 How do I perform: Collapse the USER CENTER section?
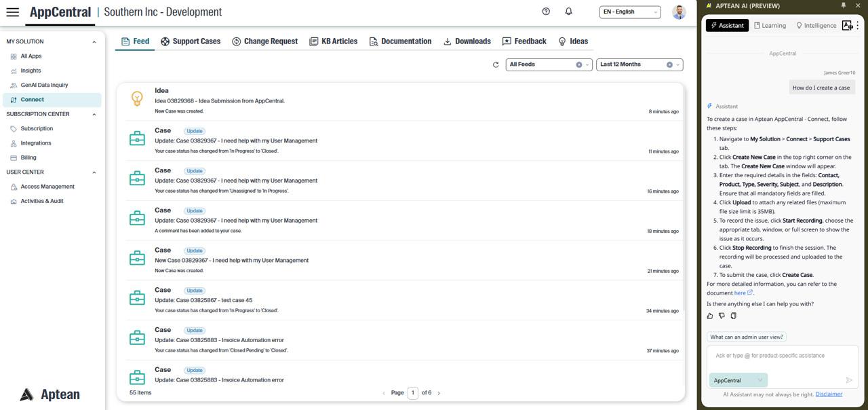(94, 172)
